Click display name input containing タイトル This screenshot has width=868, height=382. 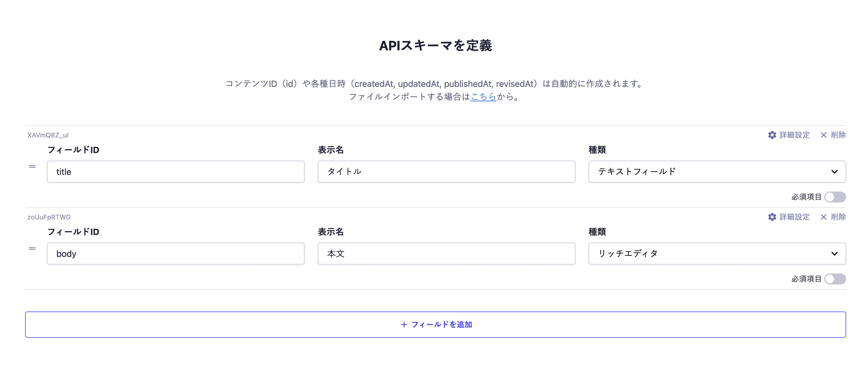click(446, 172)
